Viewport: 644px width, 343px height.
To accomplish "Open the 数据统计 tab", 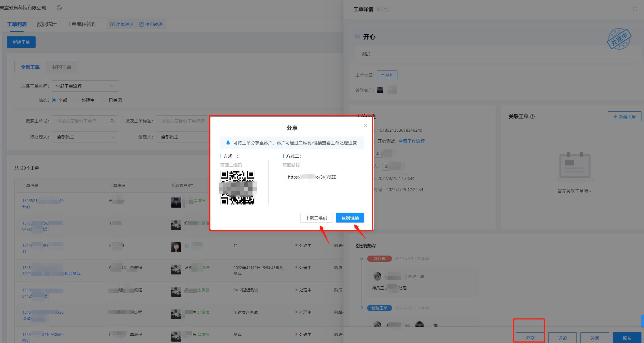I will tap(47, 24).
